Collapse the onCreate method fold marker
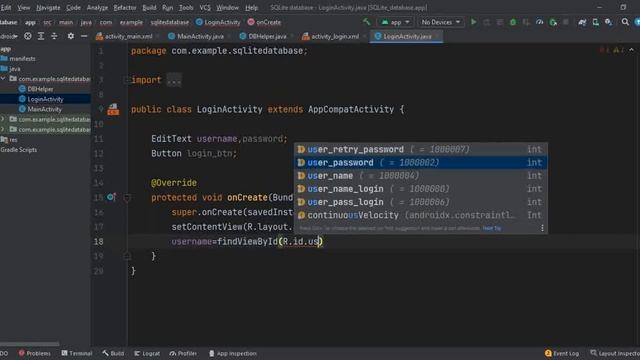This screenshot has width=640, height=360. pos(127,198)
